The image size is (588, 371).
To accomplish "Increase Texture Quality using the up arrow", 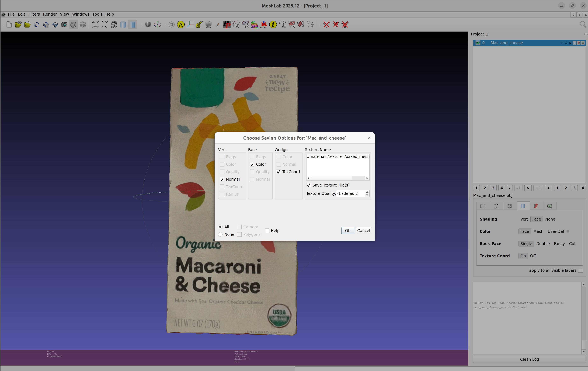I will [x=367, y=192].
